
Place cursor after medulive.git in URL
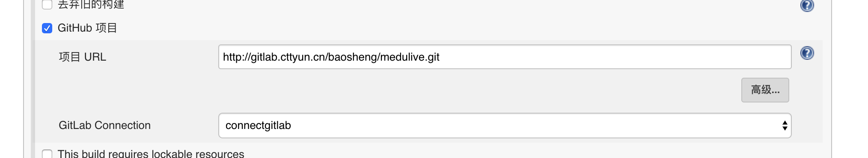pyautogui.click(x=440, y=57)
